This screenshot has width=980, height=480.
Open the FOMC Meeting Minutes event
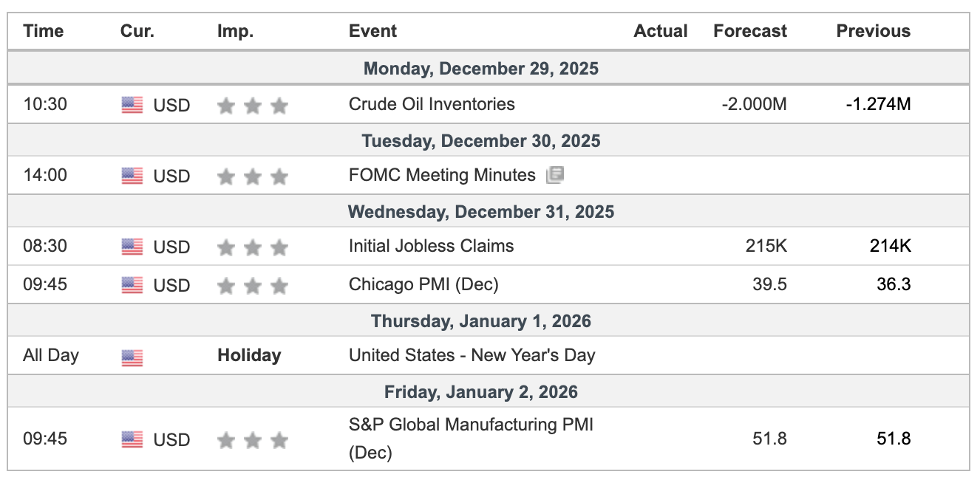pyautogui.click(x=442, y=175)
